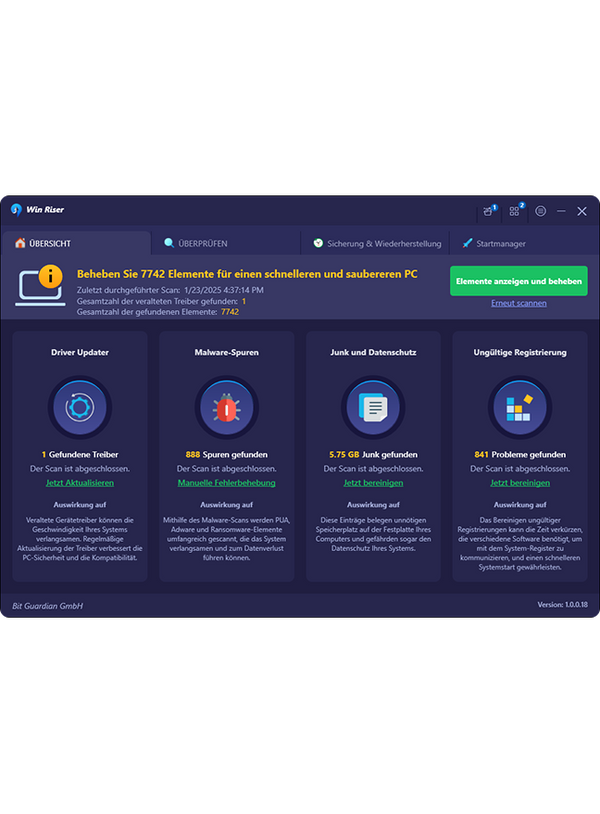Click the ÜBERSICHT home icon
The width and height of the screenshot is (600, 814).
[x=20, y=242]
